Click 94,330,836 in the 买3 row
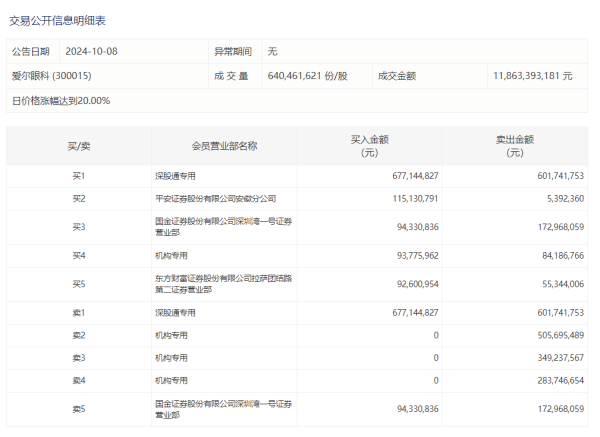This screenshot has height=437, width=600. click(x=418, y=227)
